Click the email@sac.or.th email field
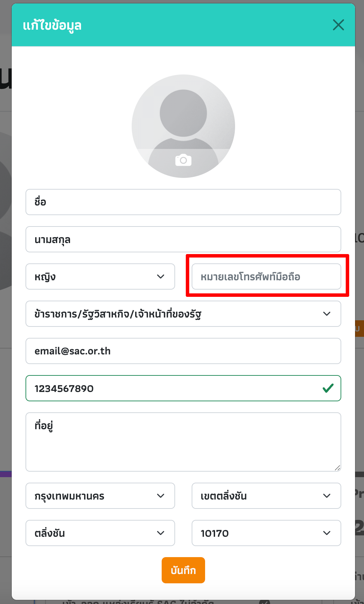 (x=183, y=351)
